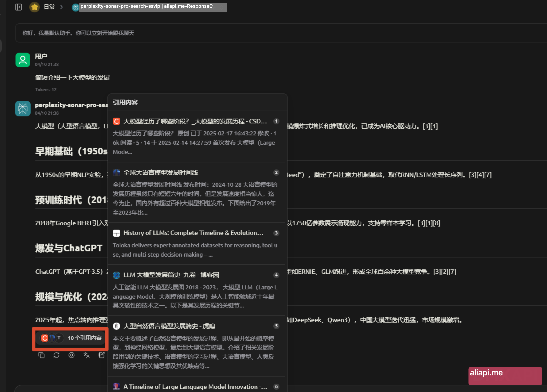Click the Perplexity avatar beside the reply
This screenshot has height=392, width=547.
pos(23,108)
